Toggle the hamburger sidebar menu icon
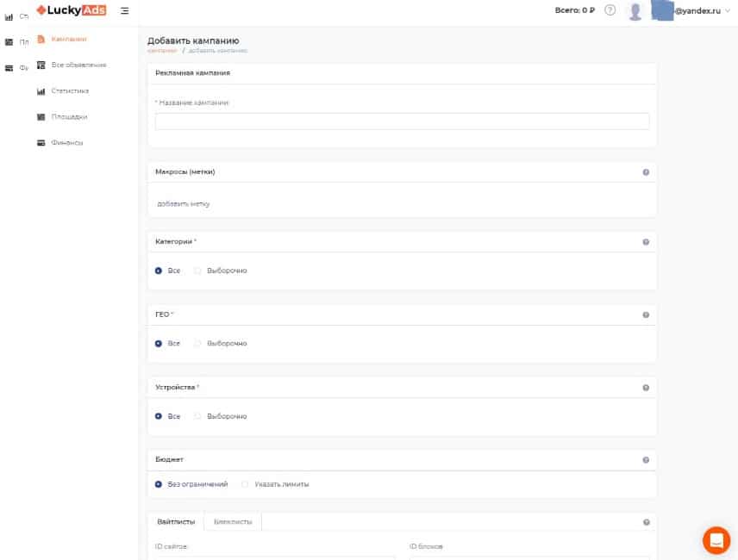The image size is (738, 560). point(125,10)
